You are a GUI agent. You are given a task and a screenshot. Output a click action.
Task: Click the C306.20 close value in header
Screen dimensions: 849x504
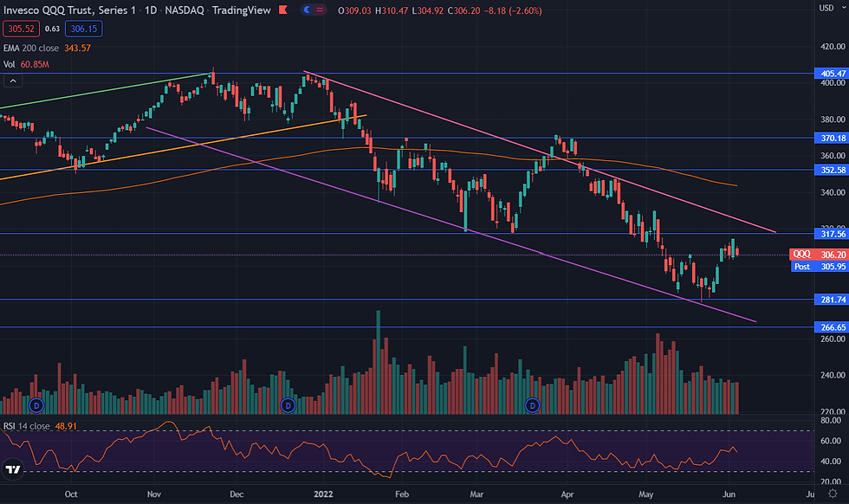[464, 11]
